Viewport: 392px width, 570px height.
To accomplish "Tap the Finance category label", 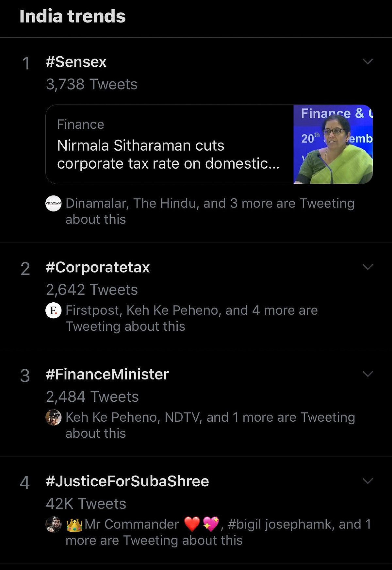I will coord(80,125).
